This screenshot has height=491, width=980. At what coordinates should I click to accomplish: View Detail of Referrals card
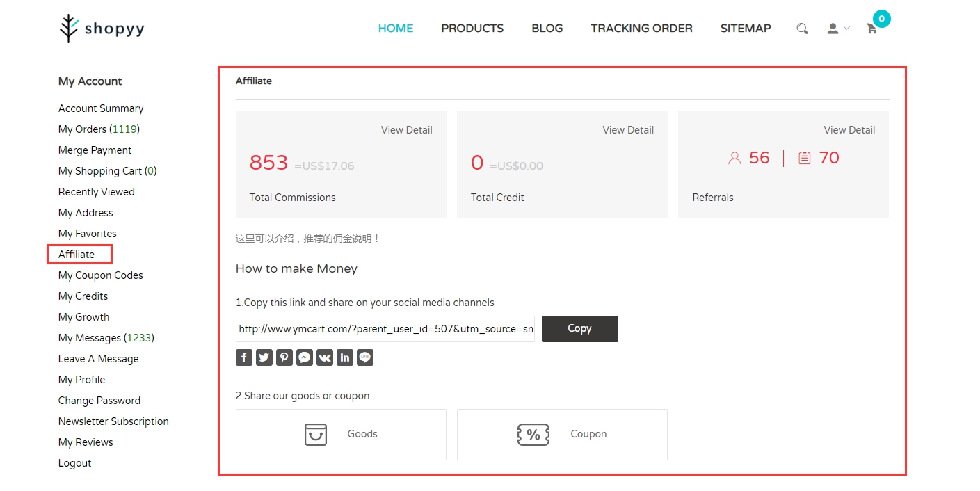pyautogui.click(x=849, y=130)
